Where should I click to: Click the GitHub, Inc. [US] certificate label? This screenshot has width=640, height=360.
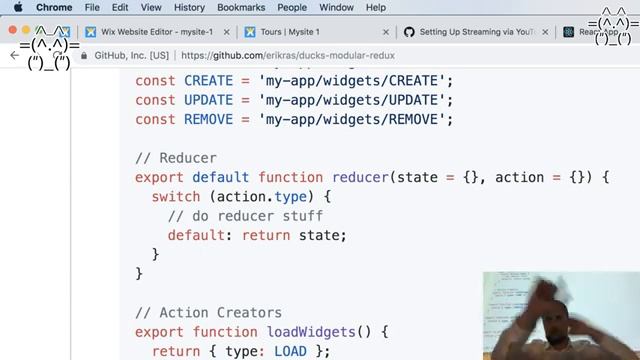(x=131, y=56)
